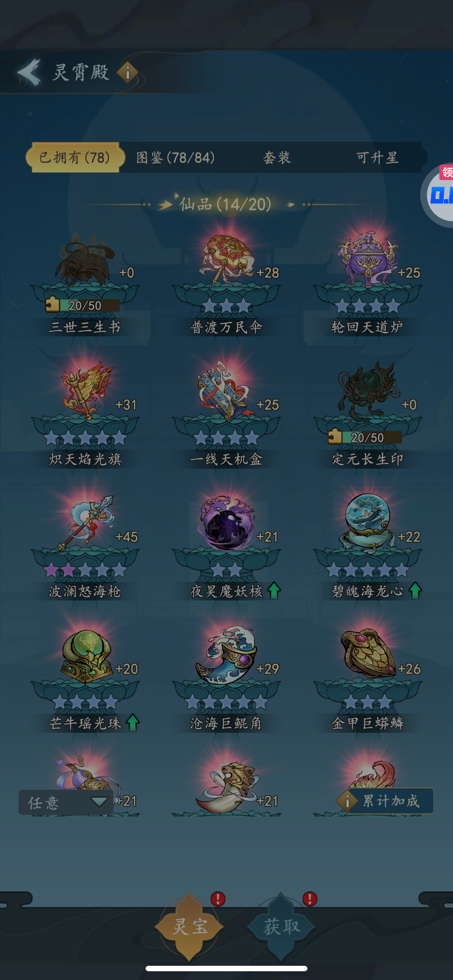This screenshot has height=980, width=453.
Task: Open the info icon next to 灵霄殿
Action: click(x=127, y=72)
